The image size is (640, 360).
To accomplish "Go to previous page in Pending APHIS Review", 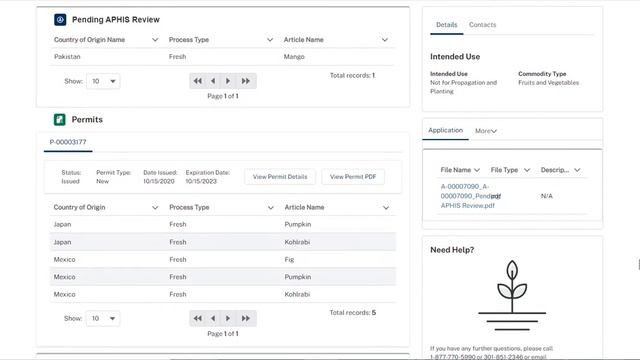I will pos(213,81).
